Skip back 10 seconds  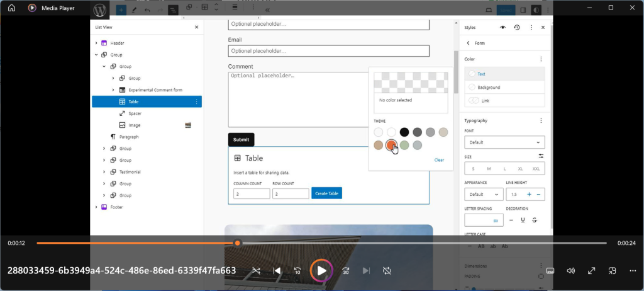click(298, 271)
